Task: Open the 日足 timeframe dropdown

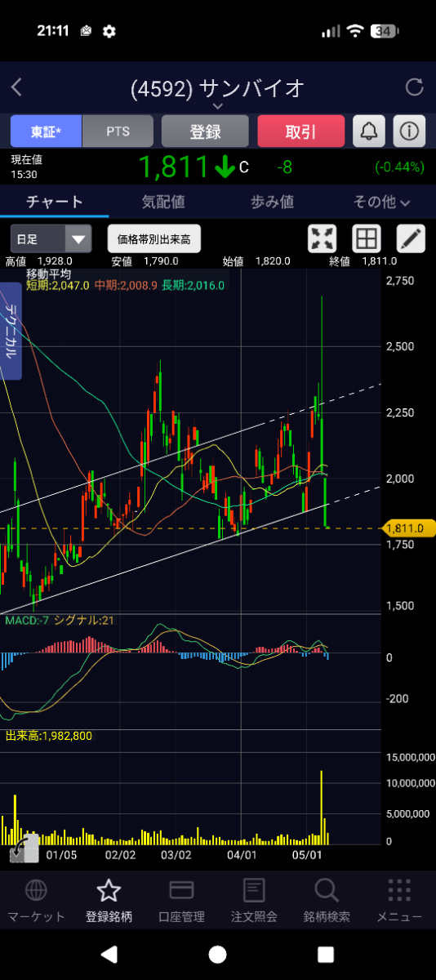Action: coord(51,239)
